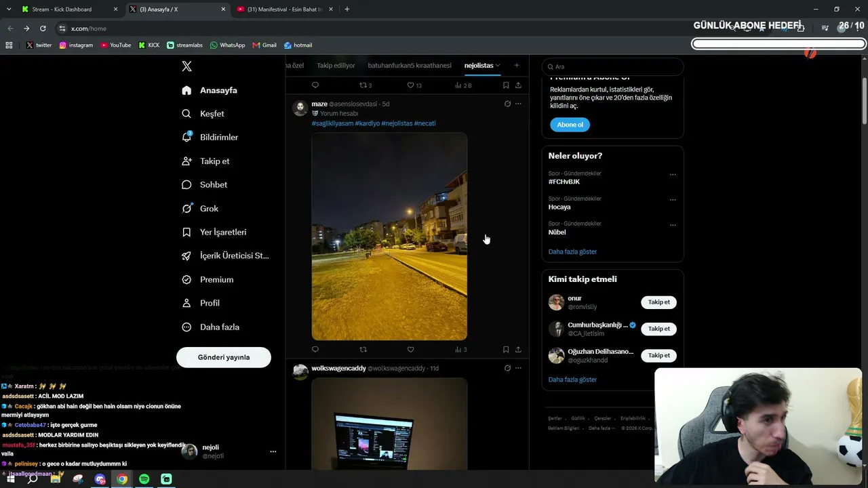The height and width of the screenshot is (488, 868).
Task: Launch Grok from the sidebar
Action: 200,208
